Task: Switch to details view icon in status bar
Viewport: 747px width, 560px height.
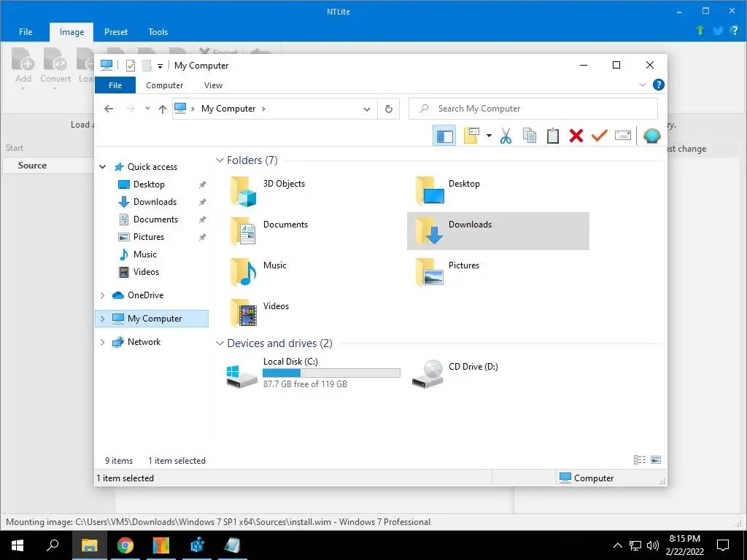Action: coord(639,460)
